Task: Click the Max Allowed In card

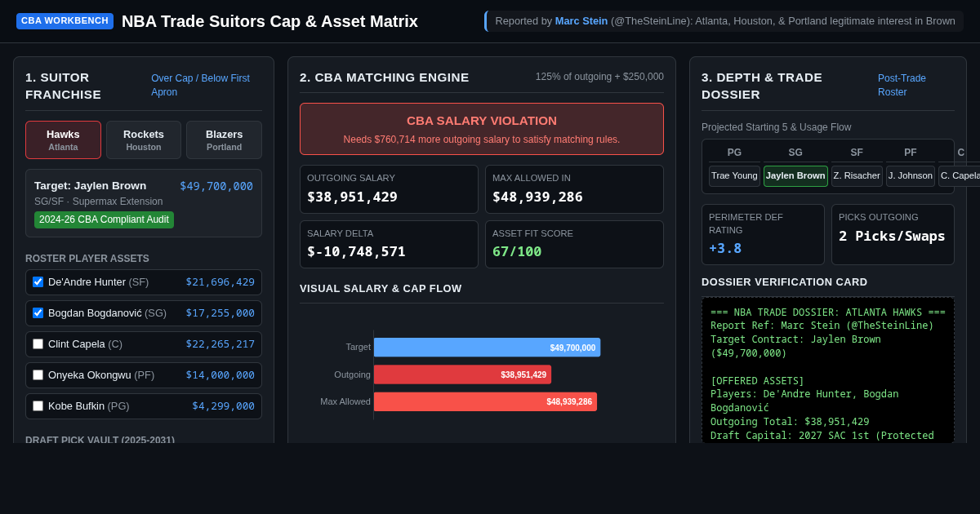Action: coord(574,189)
